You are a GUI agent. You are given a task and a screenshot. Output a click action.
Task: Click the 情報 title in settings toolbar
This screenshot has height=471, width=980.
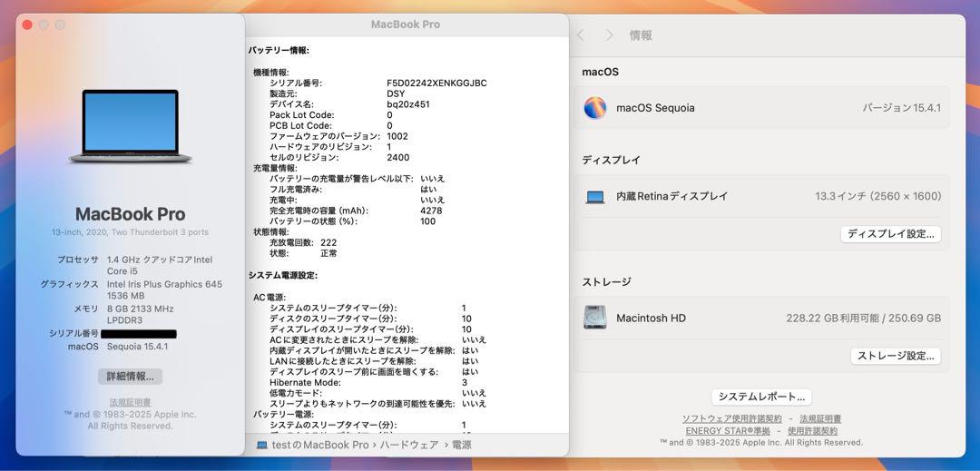pos(641,35)
